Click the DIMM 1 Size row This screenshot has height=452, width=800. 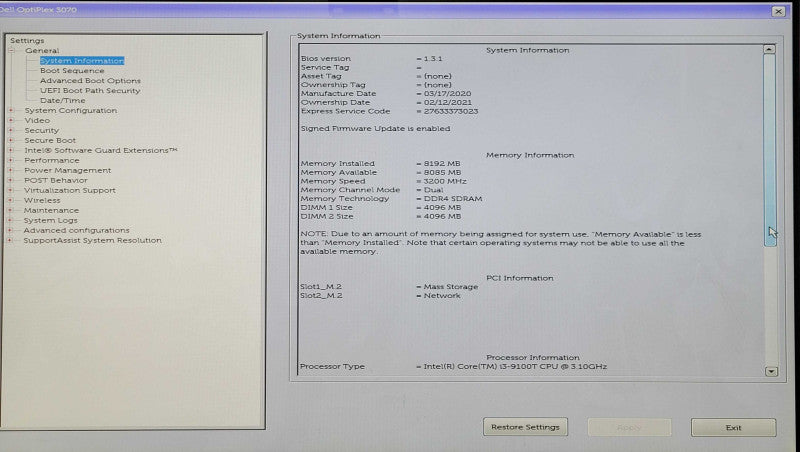(381, 208)
